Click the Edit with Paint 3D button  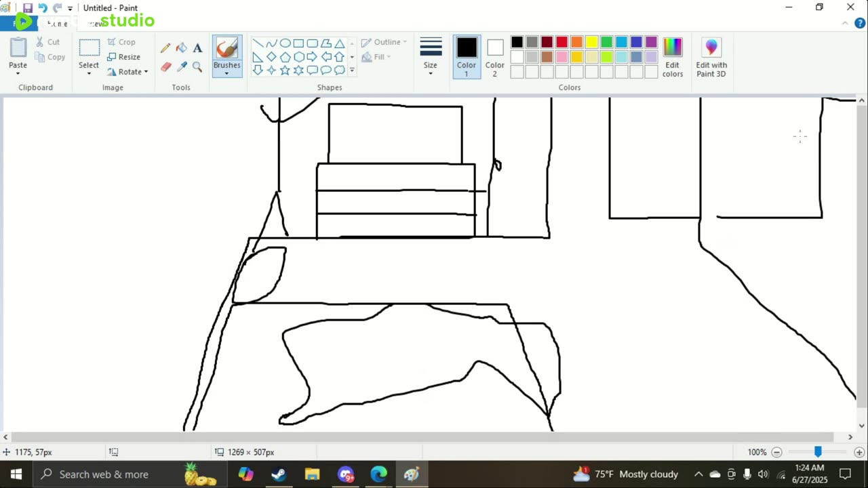tap(711, 57)
